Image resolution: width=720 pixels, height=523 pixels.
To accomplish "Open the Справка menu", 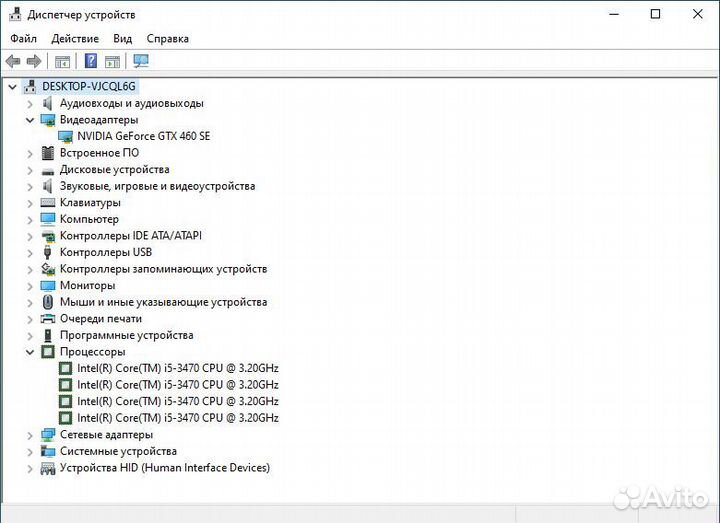I will 168,39.
